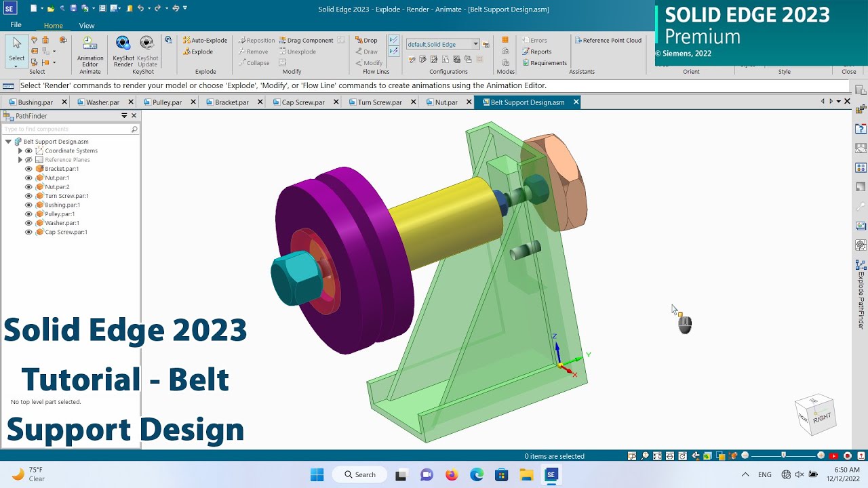The image size is (868, 488).
Task: Close the PathFinder panel
Action: (x=134, y=116)
